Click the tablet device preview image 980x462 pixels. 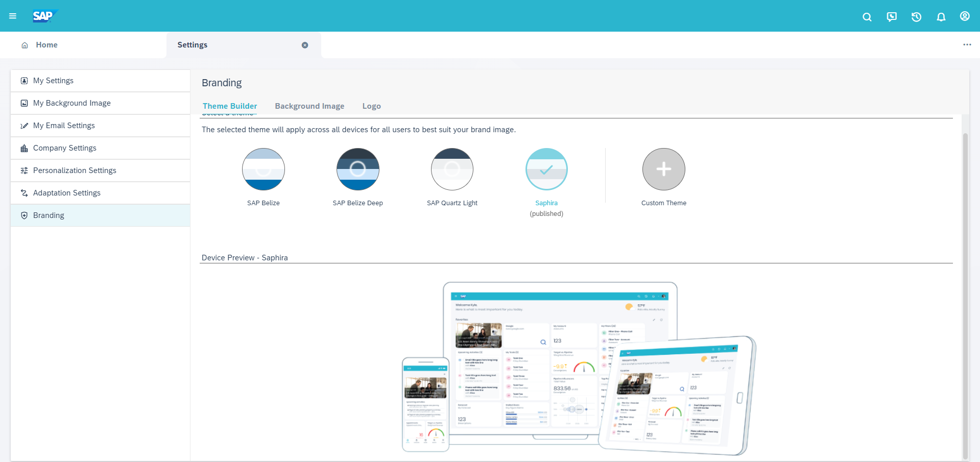(x=677, y=395)
